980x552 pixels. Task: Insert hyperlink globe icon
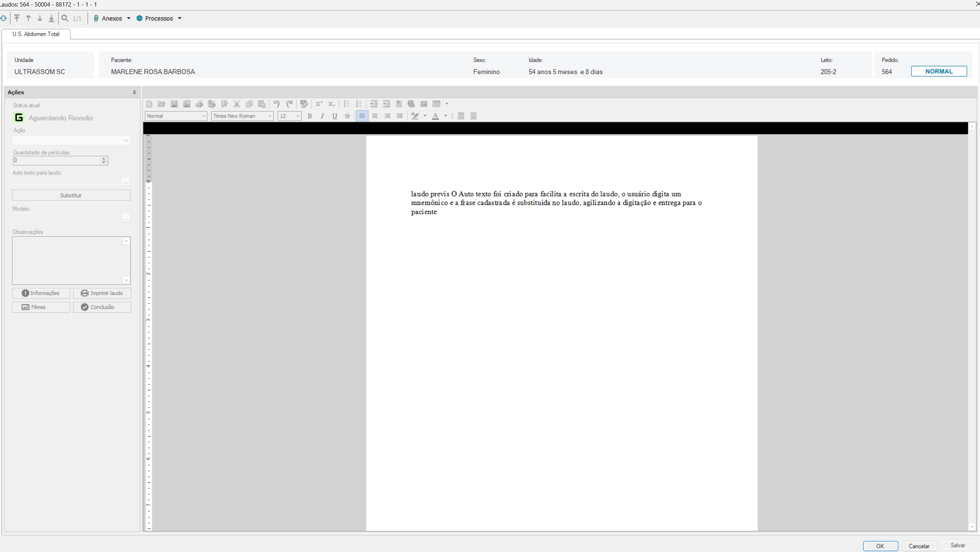click(x=411, y=104)
